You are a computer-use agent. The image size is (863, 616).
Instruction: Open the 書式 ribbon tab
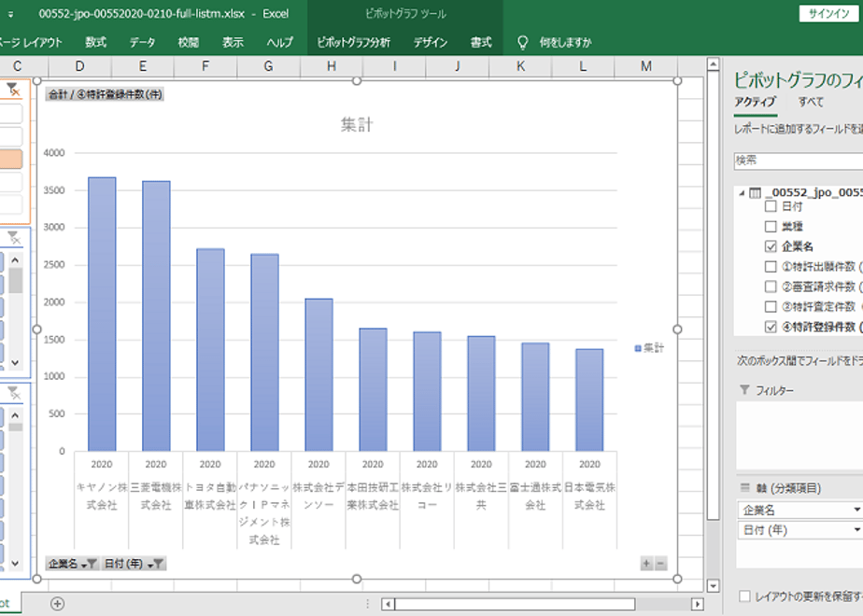pos(480,42)
